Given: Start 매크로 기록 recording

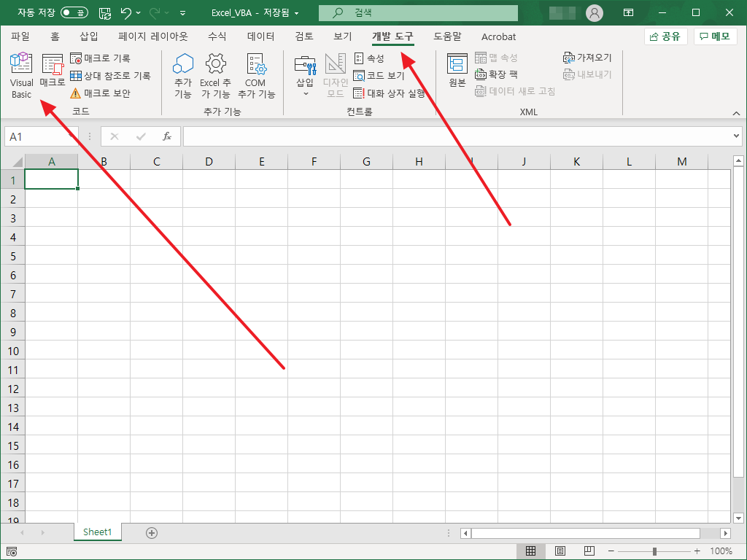Looking at the screenshot, I should (x=100, y=58).
